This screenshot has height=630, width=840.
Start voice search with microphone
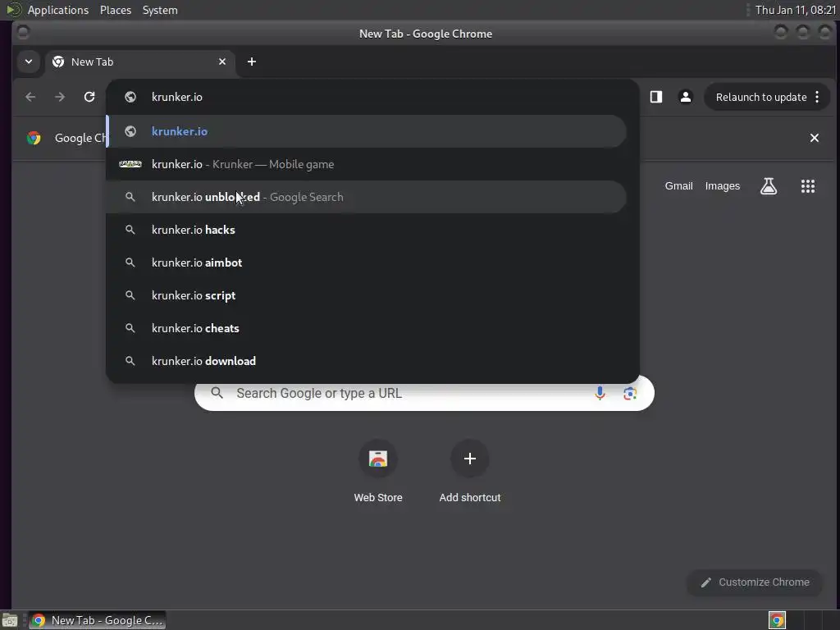pyautogui.click(x=600, y=393)
